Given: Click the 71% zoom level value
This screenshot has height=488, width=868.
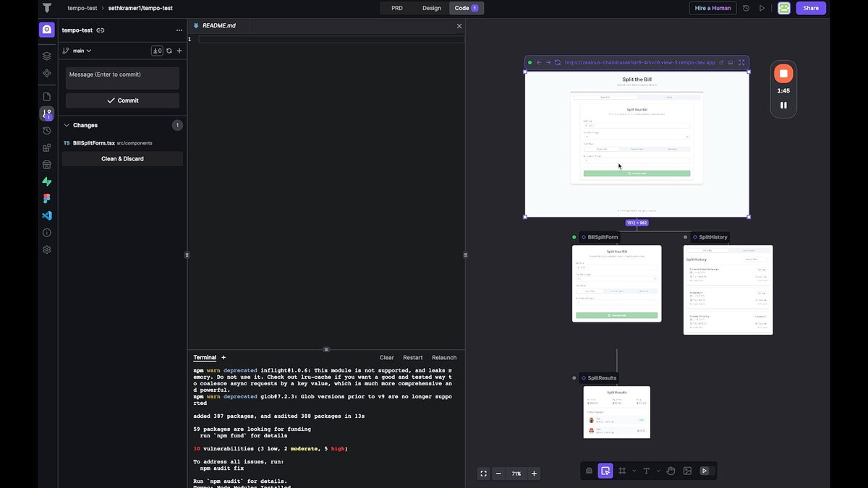Looking at the screenshot, I should [x=516, y=474].
